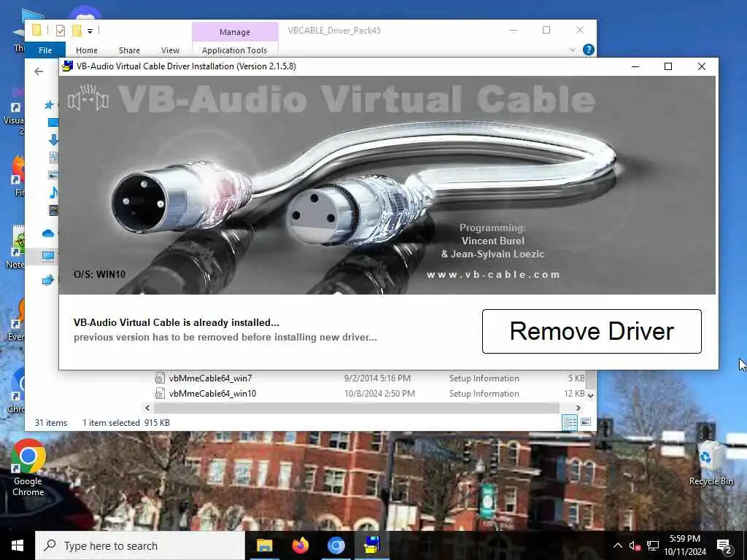The width and height of the screenshot is (747, 560).
Task: Open the Quick Access Toolbar customize dropdown
Action: [x=90, y=31]
